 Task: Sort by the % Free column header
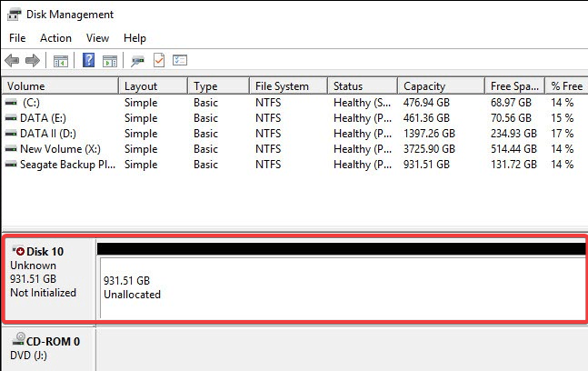click(566, 85)
